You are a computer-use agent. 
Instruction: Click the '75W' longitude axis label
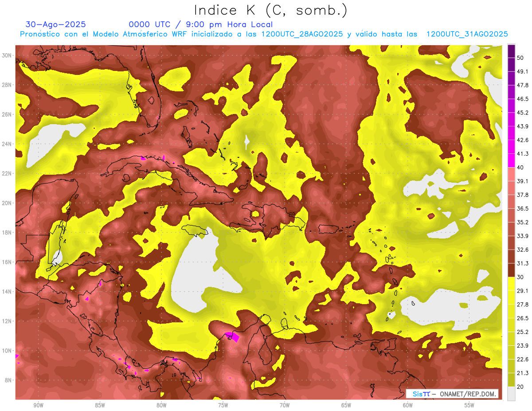[x=223, y=405]
